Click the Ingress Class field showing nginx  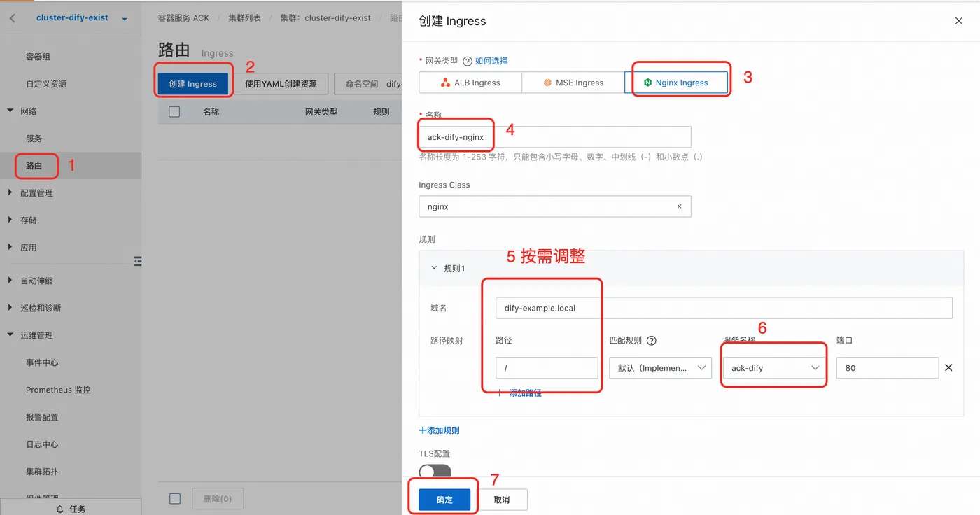555,206
